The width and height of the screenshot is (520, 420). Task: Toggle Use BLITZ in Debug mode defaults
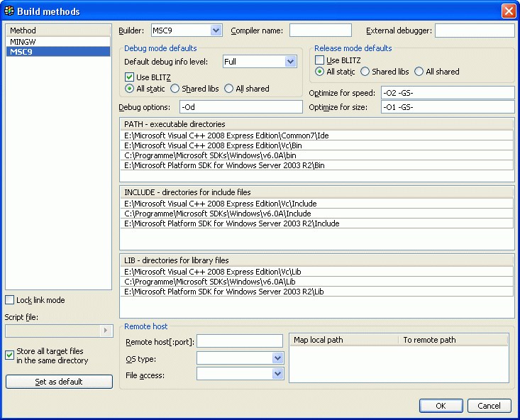click(130, 77)
